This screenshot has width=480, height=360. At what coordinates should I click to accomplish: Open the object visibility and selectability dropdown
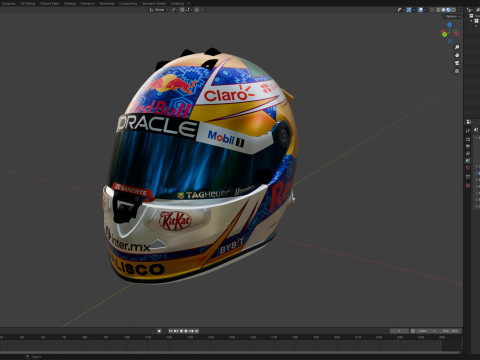tap(401, 10)
